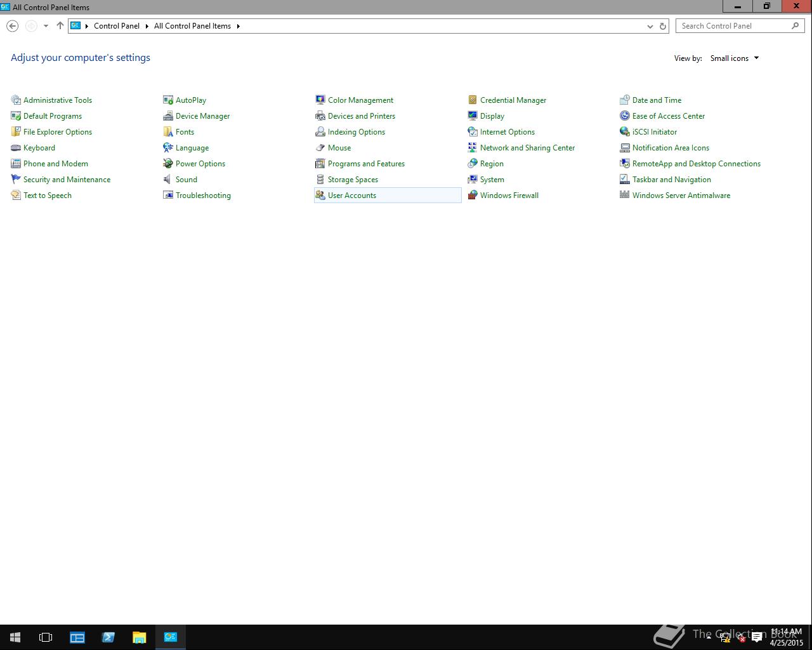
Task: Click the Color Management icon
Action: click(x=320, y=100)
